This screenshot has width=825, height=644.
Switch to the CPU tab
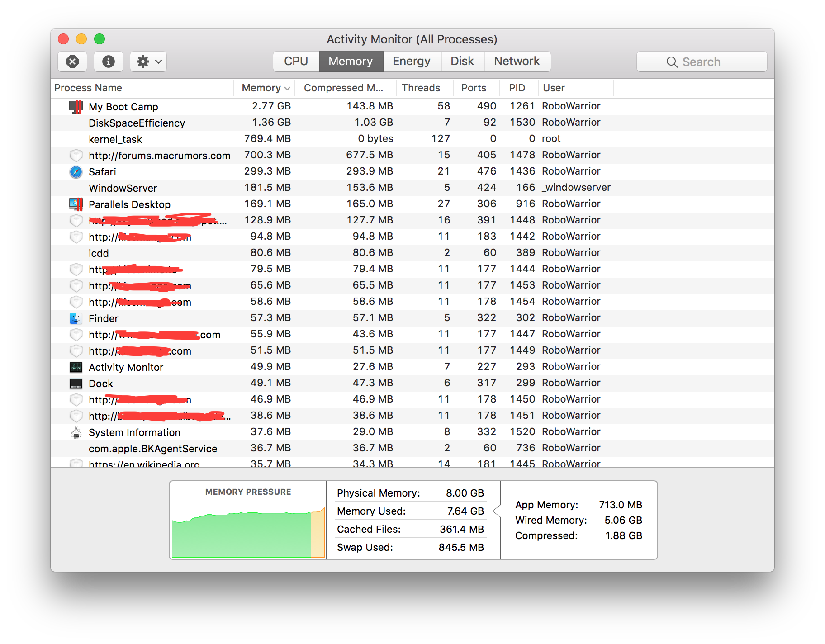coord(296,62)
